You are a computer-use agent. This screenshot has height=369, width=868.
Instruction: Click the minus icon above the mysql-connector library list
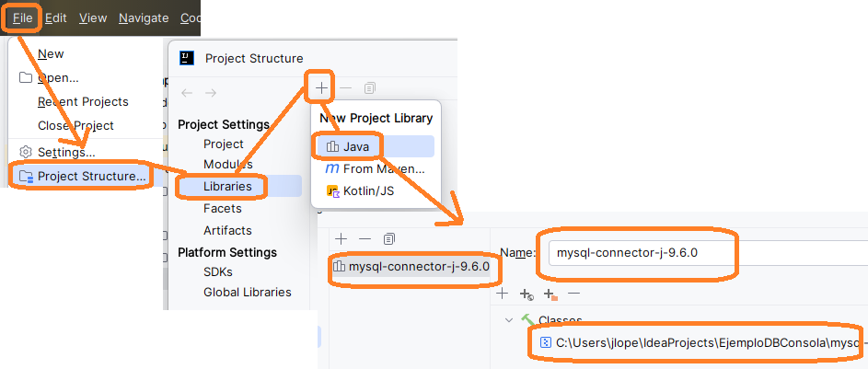point(365,239)
